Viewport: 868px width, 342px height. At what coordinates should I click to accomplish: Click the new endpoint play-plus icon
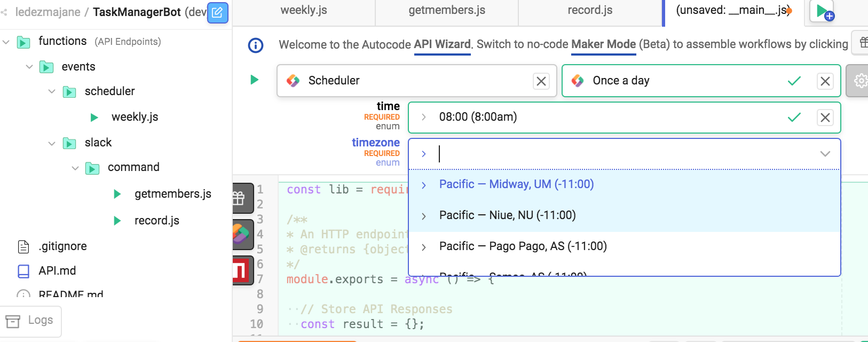(x=823, y=11)
